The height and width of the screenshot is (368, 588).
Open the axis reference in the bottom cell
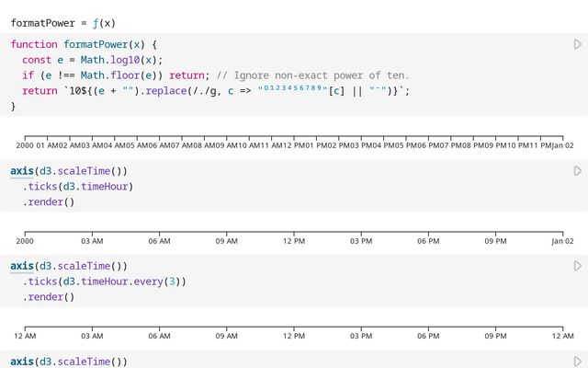22,362
